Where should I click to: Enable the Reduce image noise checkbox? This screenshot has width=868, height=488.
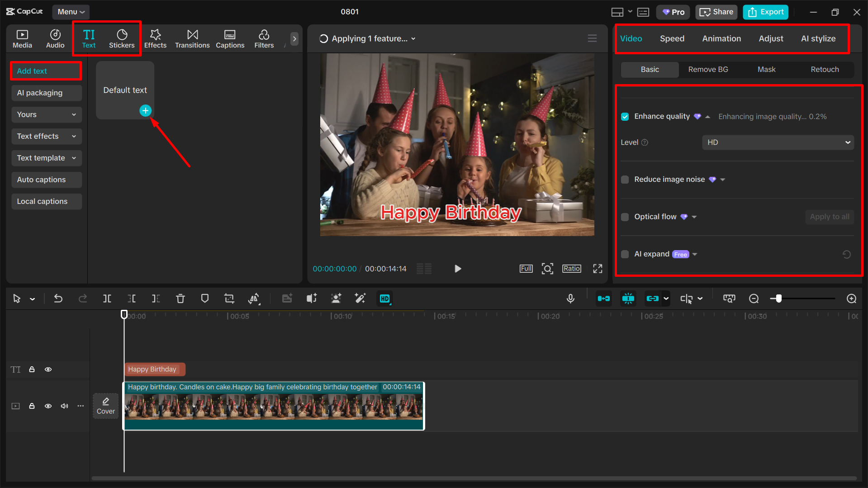(625, 179)
